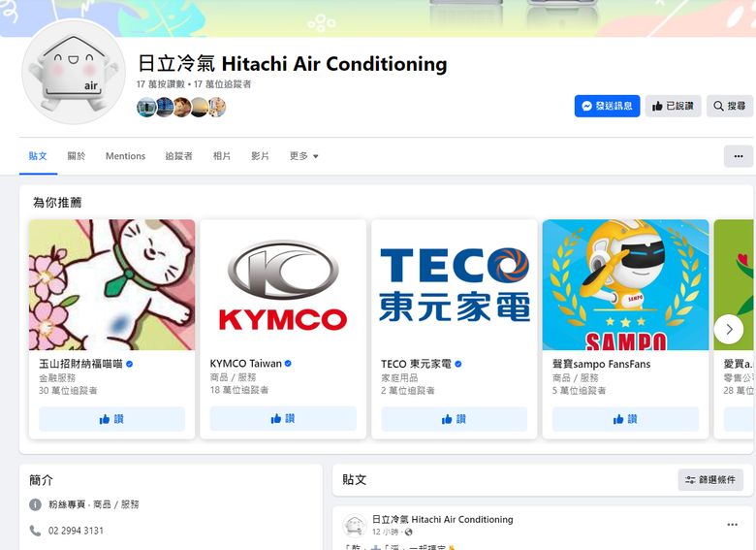Like the KYMCO Taiwan page
756x550 pixels.
pos(283,418)
